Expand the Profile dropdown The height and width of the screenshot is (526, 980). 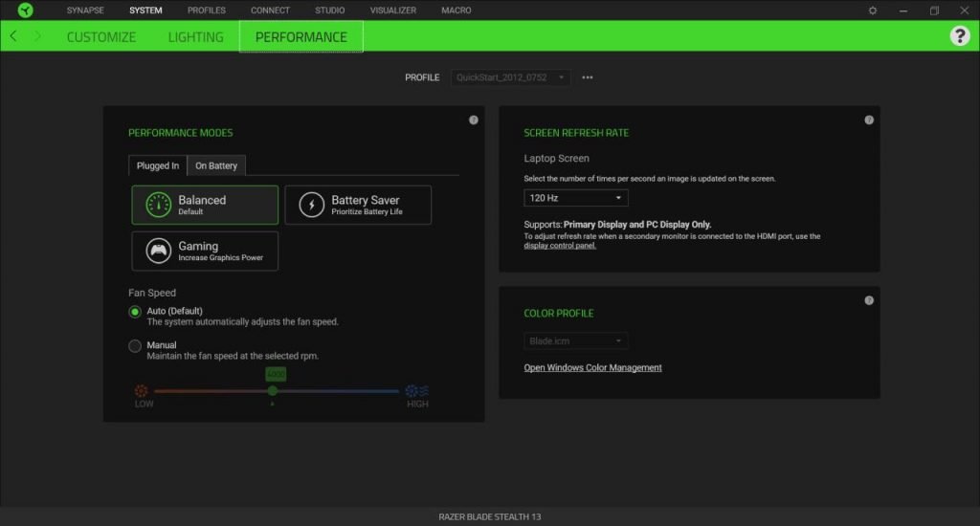pyautogui.click(x=510, y=77)
